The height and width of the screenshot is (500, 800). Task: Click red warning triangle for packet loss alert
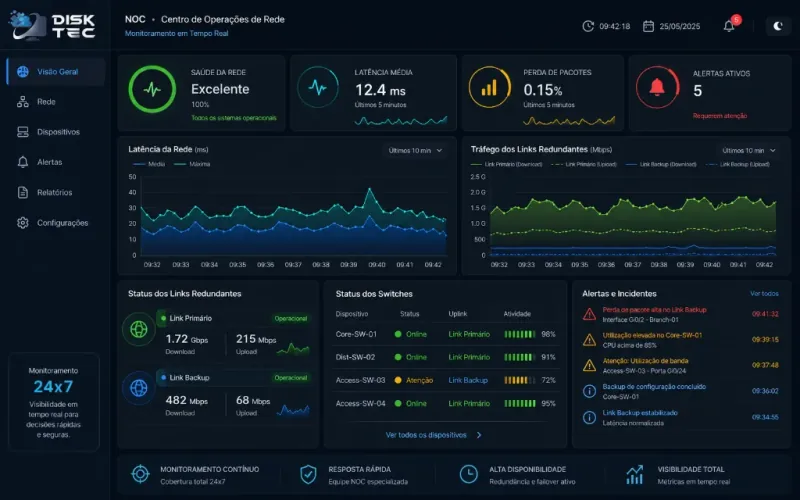(x=589, y=314)
